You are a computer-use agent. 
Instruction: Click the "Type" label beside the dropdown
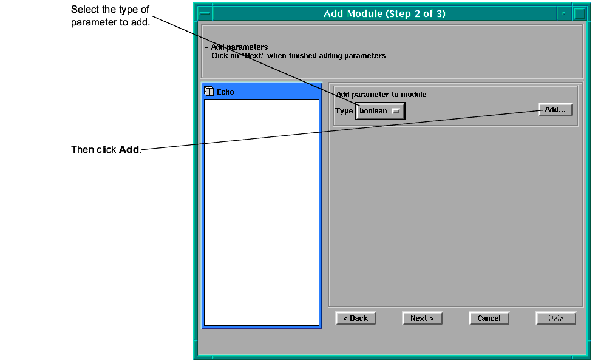point(344,111)
